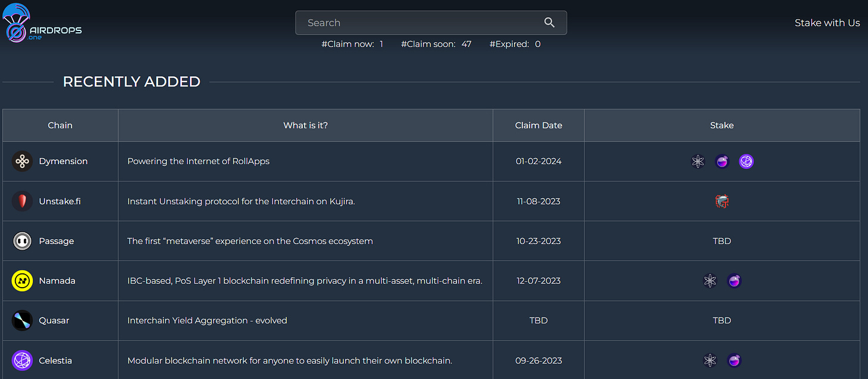Viewport: 868px width, 379px height.
Task: Filter by #Expired count
Action: click(515, 44)
